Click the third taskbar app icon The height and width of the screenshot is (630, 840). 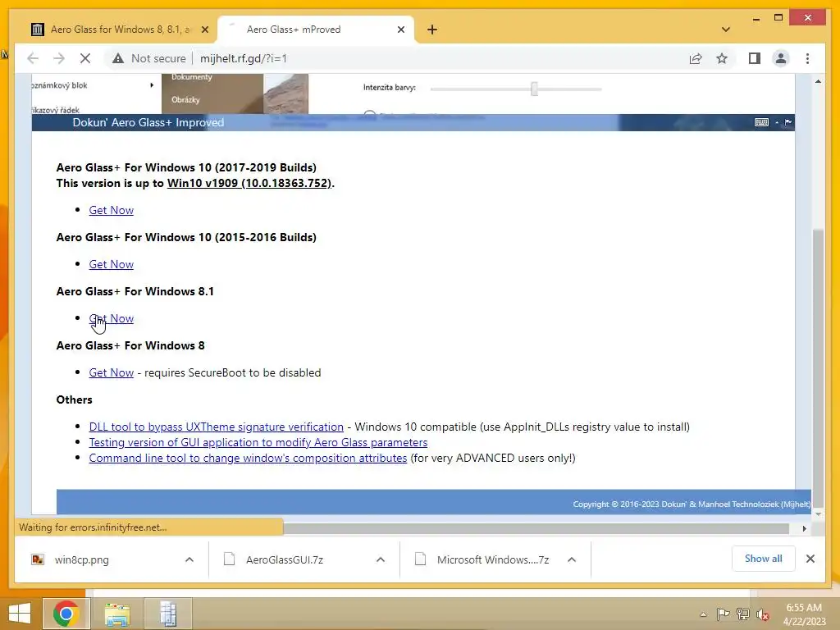click(168, 614)
